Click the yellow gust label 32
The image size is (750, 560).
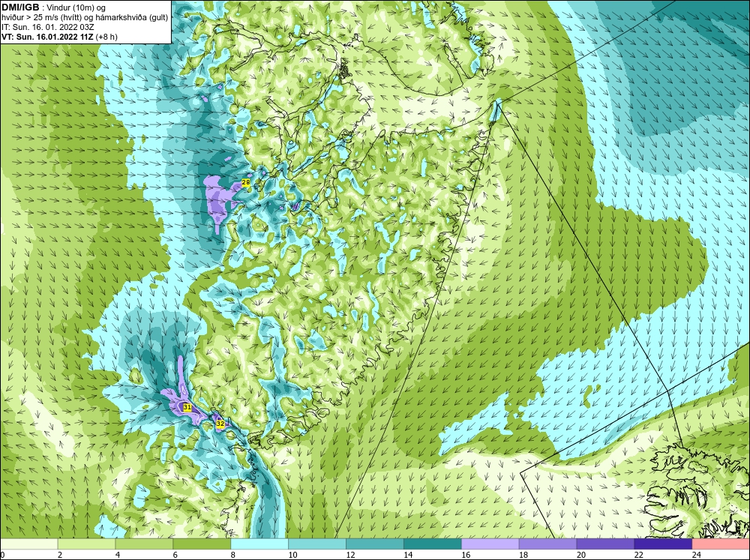point(220,424)
